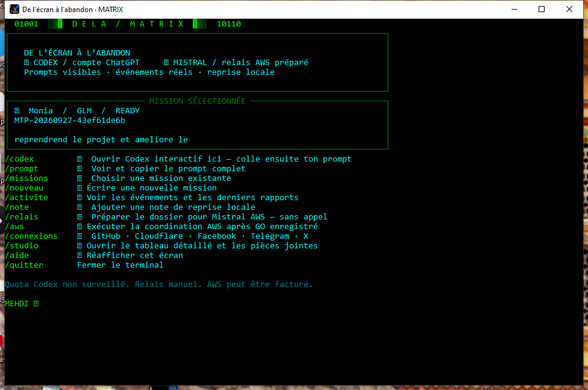
Task: Click 'Préparer le dossier pour Mistral AWS'
Action: [178, 216]
